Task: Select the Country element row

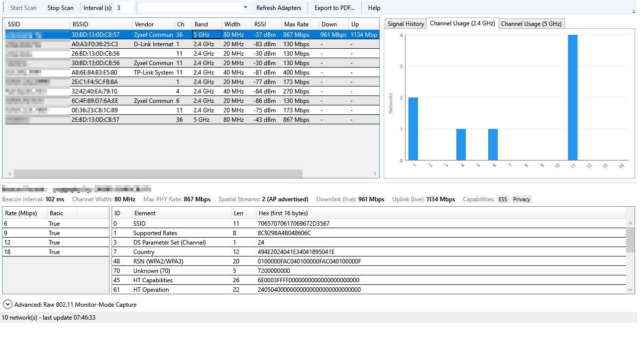Action: click(x=369, y=252)
